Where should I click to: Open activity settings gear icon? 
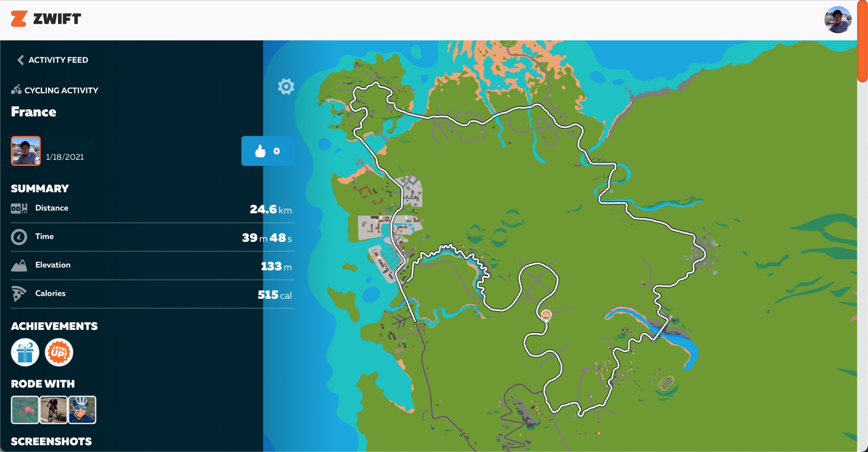pos(286,87)
